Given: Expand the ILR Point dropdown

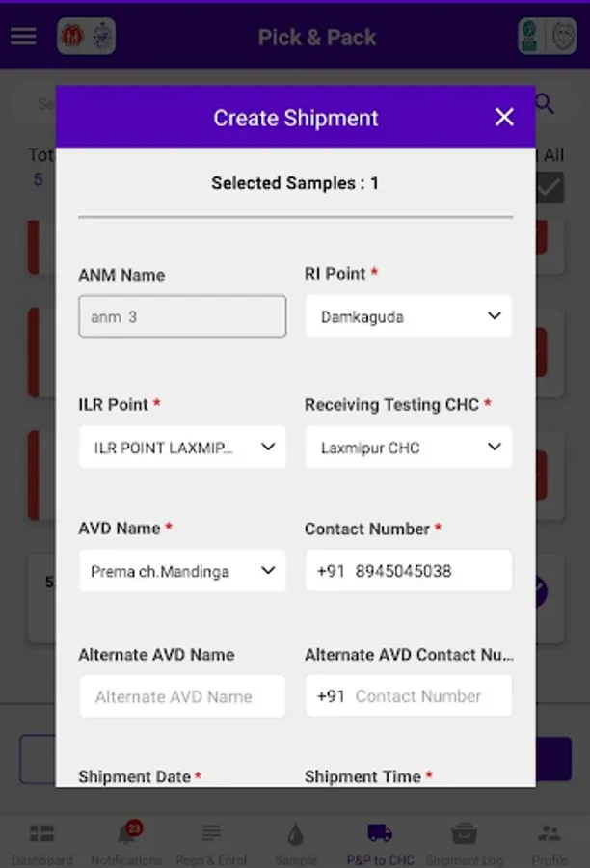Looking at the screenshot, I should pos(182,448).
